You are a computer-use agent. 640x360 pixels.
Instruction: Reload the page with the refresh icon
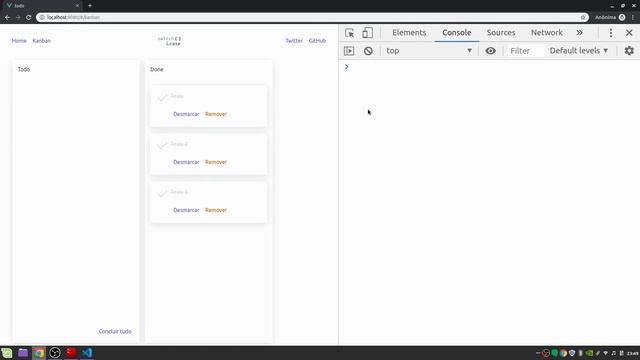(x=29, y=17)
